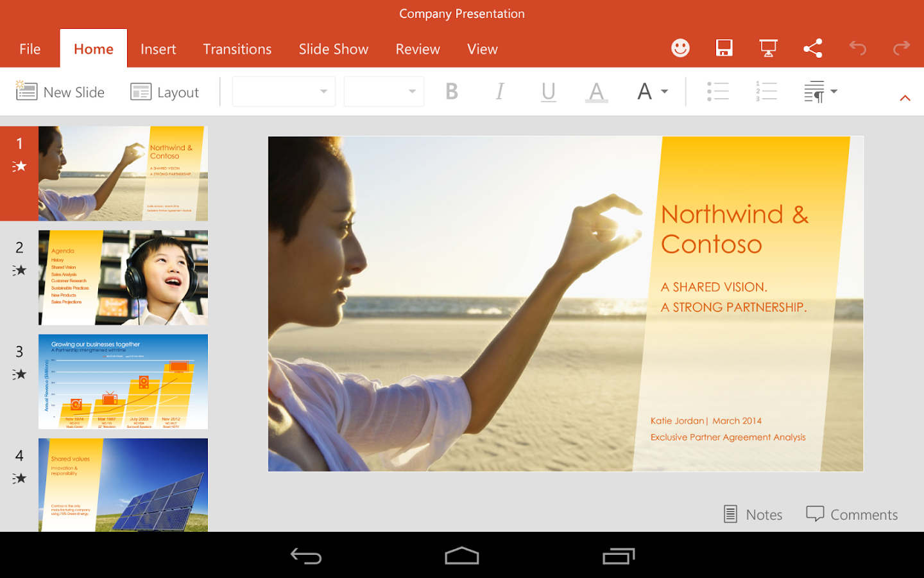Toggle underline formatting
Image resolution: width=924 pixels, height=578 pixels.
[548, 92]
